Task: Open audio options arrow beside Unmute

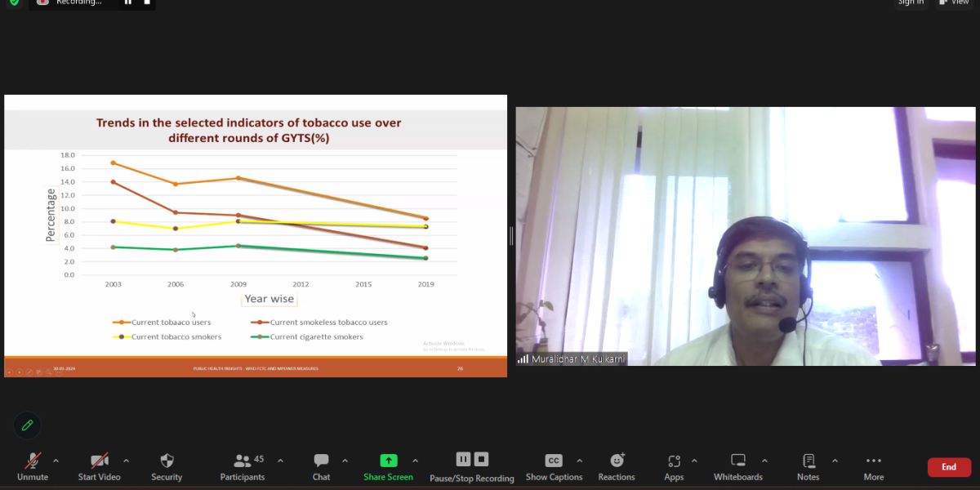Action: (56, 461)
